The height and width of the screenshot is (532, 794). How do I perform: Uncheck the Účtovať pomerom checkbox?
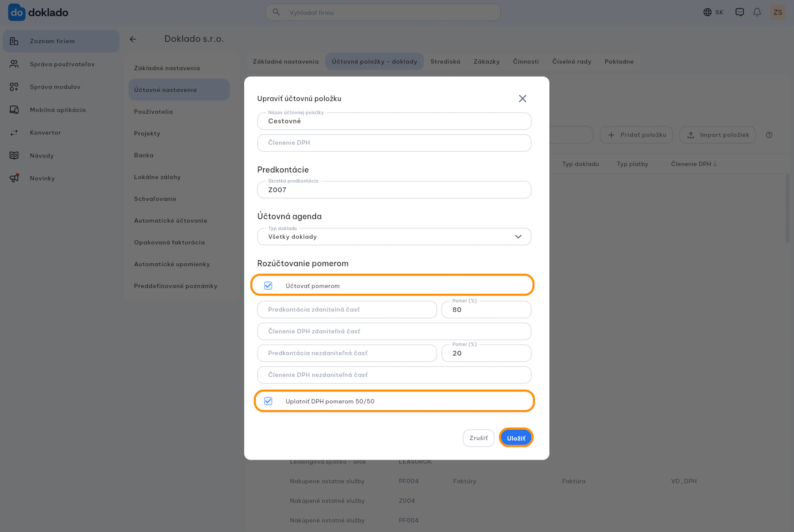tap(268, 286)
